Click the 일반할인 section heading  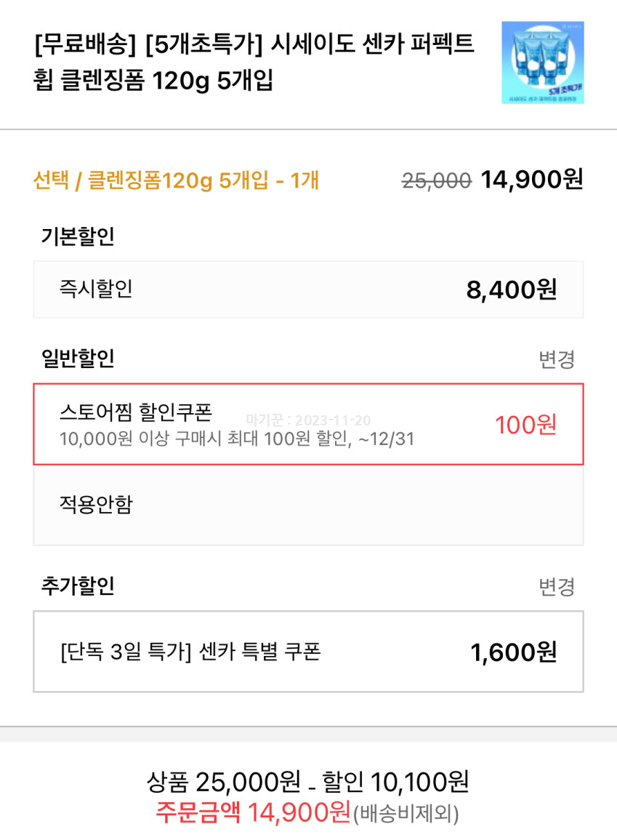(x=78, y=358)
